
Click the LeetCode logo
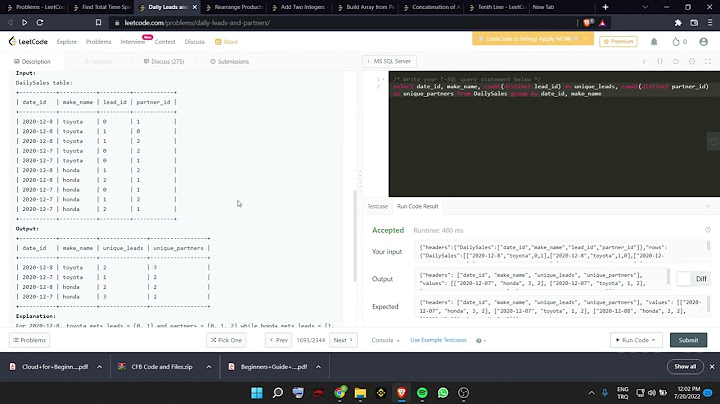pos(28,41)
